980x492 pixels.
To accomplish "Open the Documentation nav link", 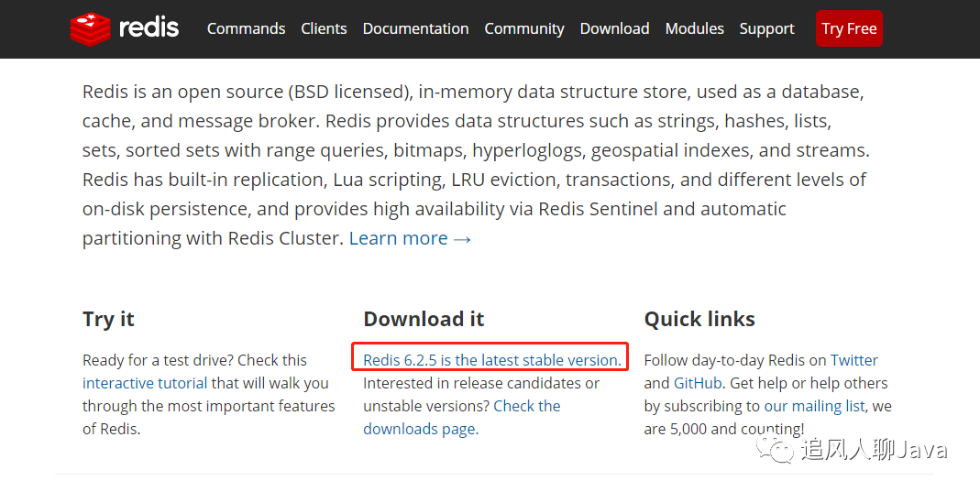I will click(415, 28).
